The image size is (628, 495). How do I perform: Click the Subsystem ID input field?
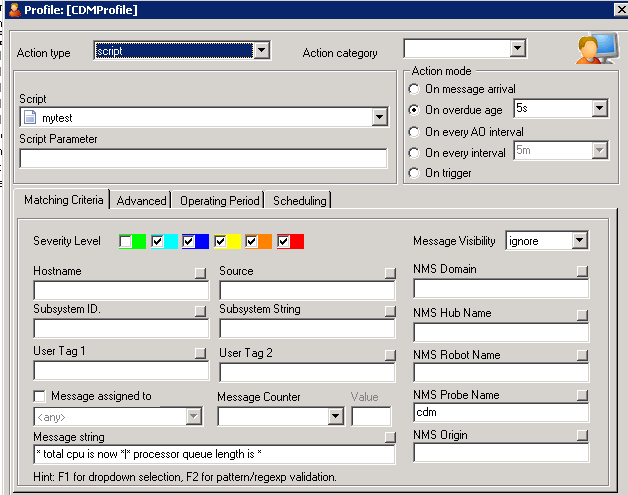point(121,328)
